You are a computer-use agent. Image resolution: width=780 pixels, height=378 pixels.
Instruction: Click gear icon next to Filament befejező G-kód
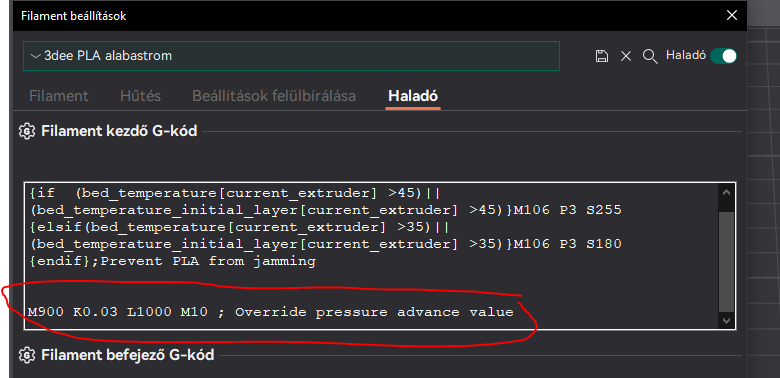click(x=26, y=355)
